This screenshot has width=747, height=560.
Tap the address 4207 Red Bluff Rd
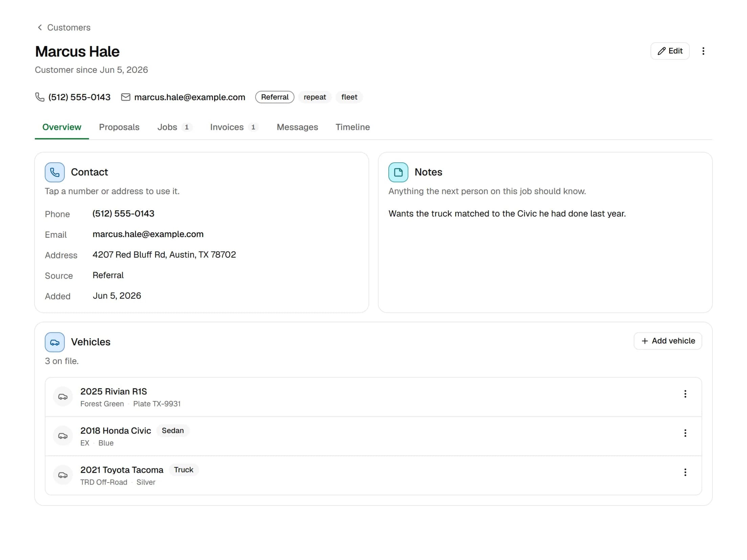pos(164,255)
